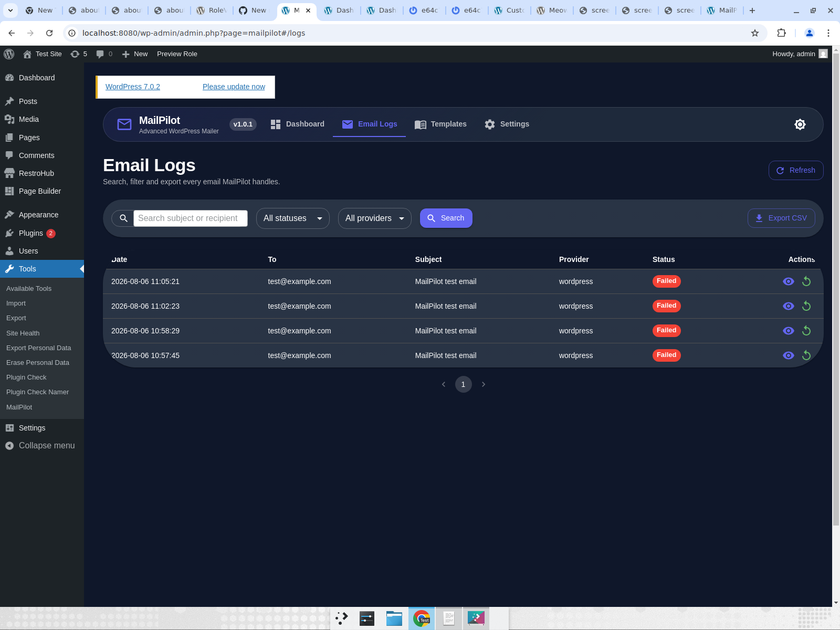Viewport: 840px width, 630px height.
Task: Click Preview Role in the admin bar
Action: coord(177,54)
